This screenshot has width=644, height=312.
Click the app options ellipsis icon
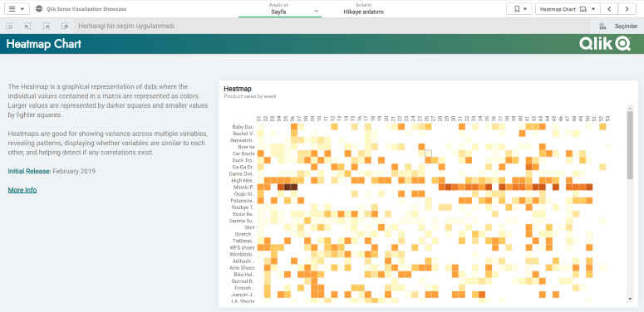39,8
